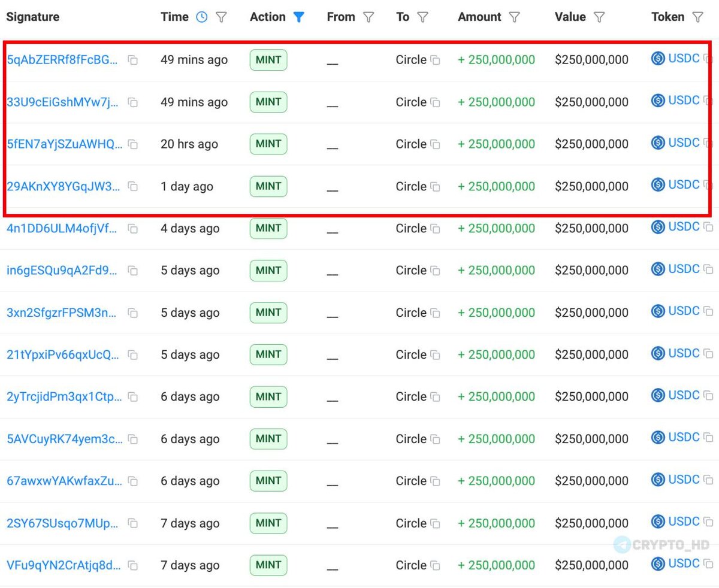Copy Circle address in 3xn2SfgzrFPSM3n row

click(x=436, y=313)
